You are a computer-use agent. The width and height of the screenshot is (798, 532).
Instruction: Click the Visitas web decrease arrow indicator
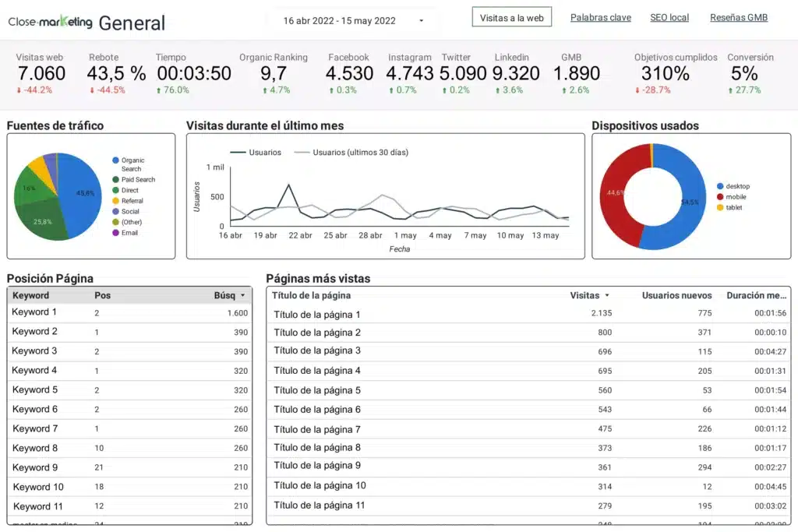[x=19, y=90]
